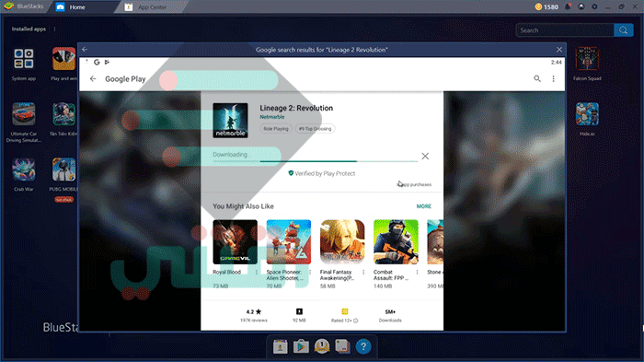Launch the Tân Tiên Kiếm game icon
The image size is (644, 362).
(x=63, y=114)
